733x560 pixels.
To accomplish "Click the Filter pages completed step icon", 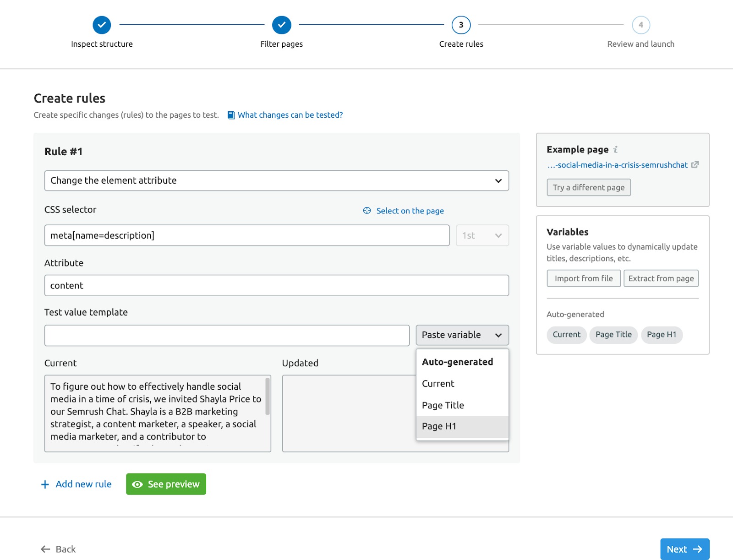I will pos(282,25).
